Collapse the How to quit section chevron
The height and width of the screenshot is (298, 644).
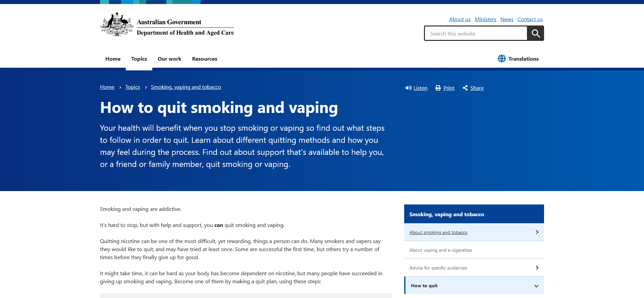click(x=536, y=286)
